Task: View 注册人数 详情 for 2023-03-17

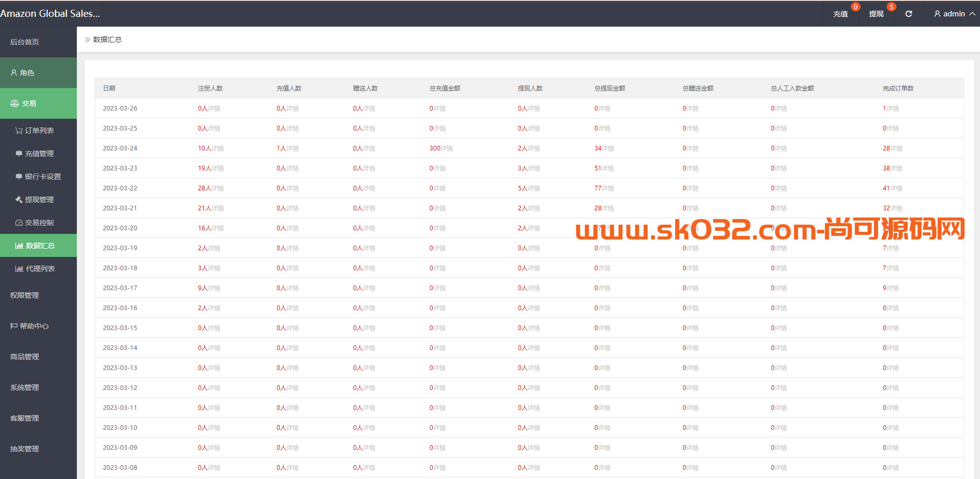Action: (x=214, y=288)
